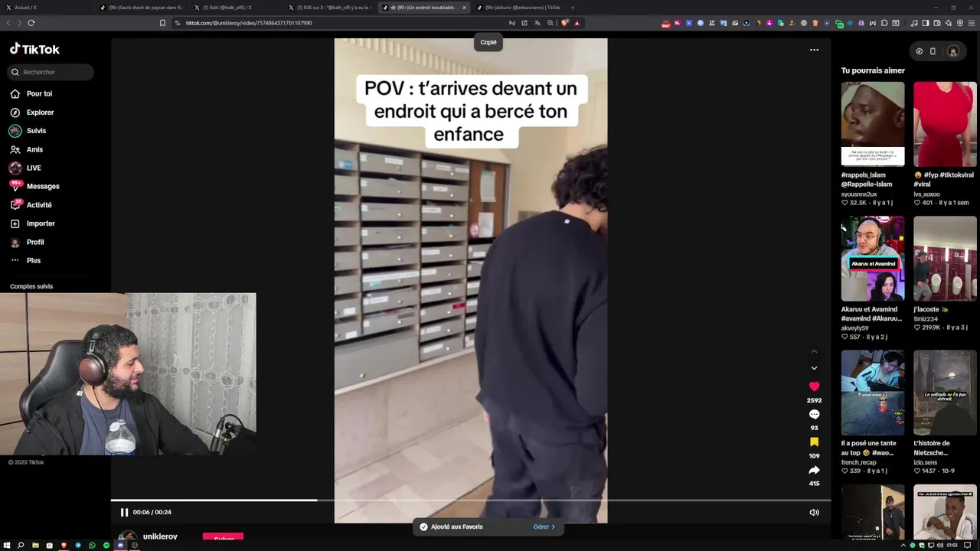The width and height of the screenshot is (980, 551).
Task: Open the L'histoire de Nietzsche video thumbnail
Action: click(945, 393)
